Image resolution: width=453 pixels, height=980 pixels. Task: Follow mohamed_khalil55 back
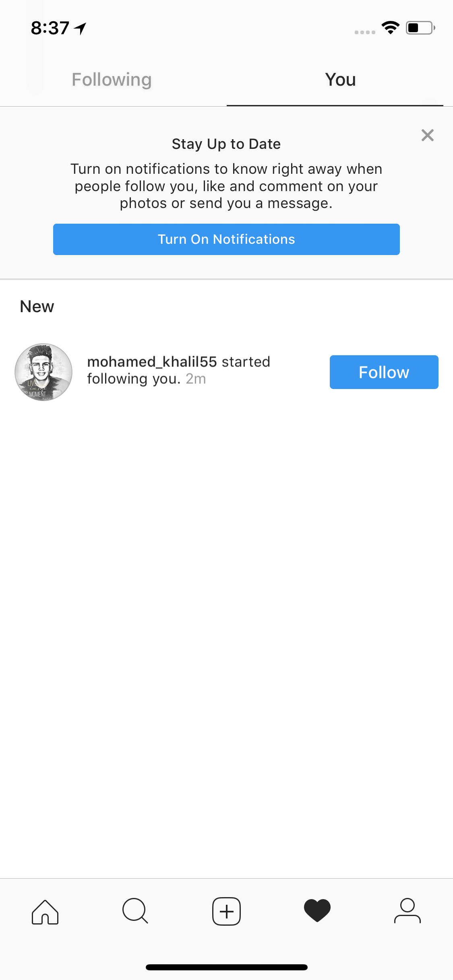pos(384,372)
